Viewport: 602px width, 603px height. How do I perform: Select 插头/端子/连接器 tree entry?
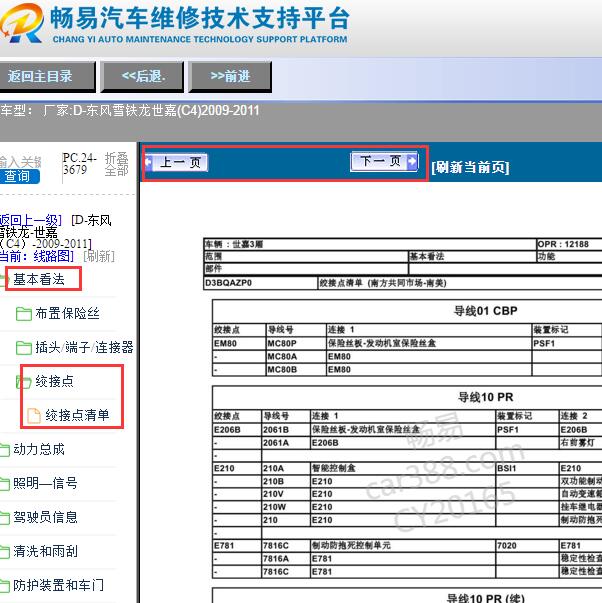pyautogui.click(x=84, y=347)
